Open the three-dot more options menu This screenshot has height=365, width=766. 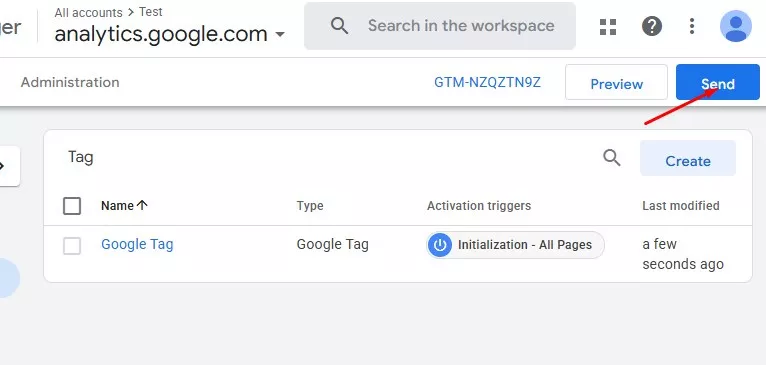tap(692, 26)
